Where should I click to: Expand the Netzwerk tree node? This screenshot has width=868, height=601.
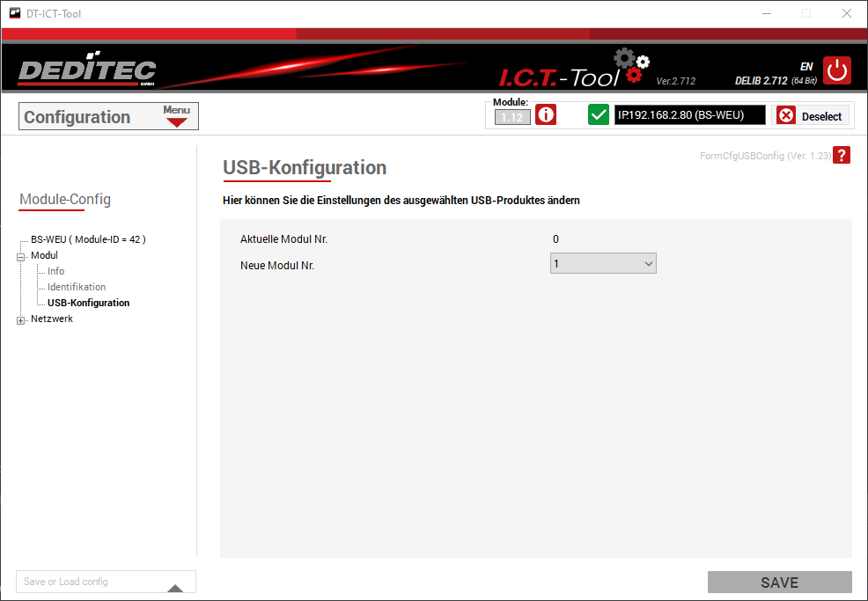(x=21, y=320)
